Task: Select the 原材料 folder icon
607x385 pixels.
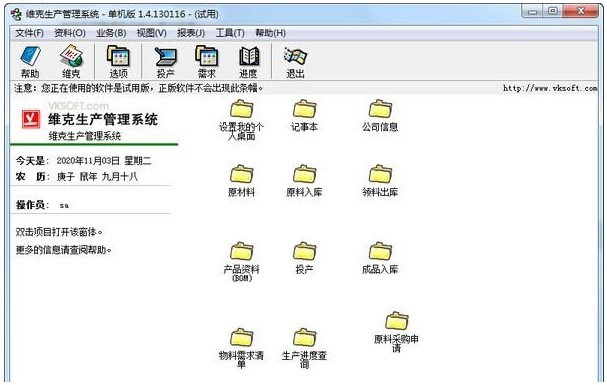Action: point(242,174)
